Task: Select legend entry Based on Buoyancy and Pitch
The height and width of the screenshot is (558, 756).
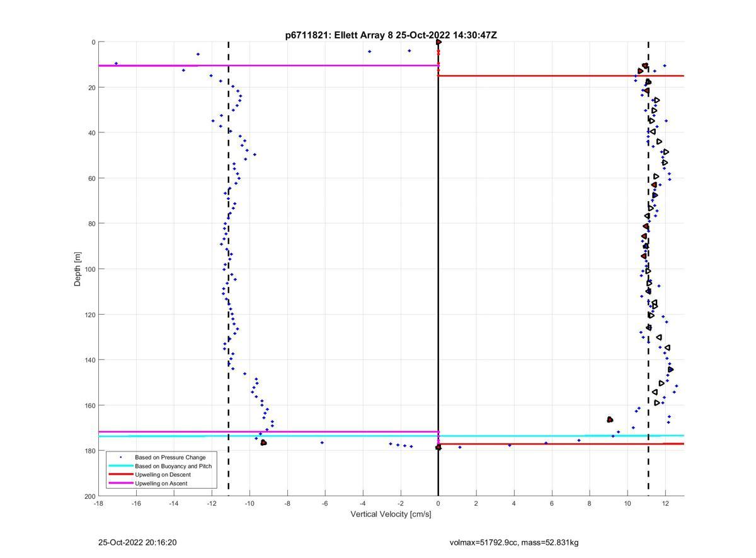Action: point(173,466)
